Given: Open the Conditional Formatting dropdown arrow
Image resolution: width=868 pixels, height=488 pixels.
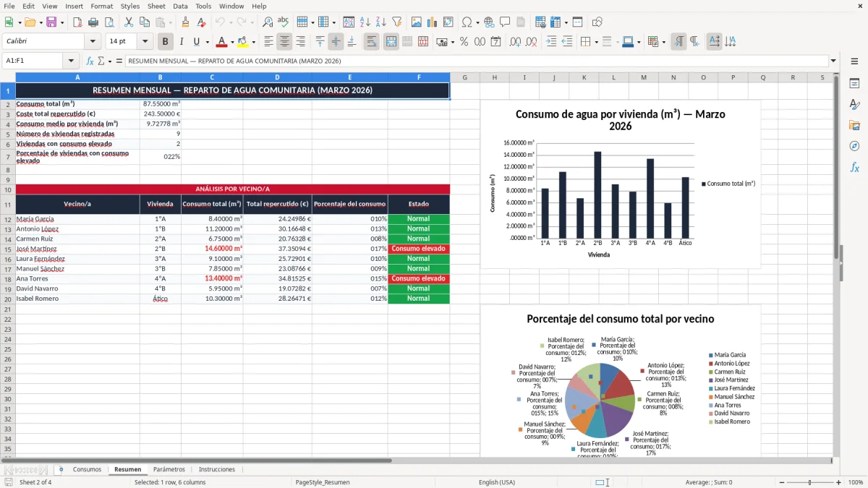Looking at the screenshot, I should click(x=664, y=42).
